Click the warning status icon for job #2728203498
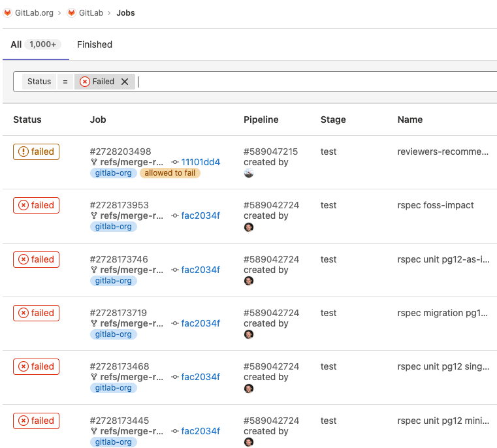Image resolution: width=497 pixels, height=448 pixels. 23,152
